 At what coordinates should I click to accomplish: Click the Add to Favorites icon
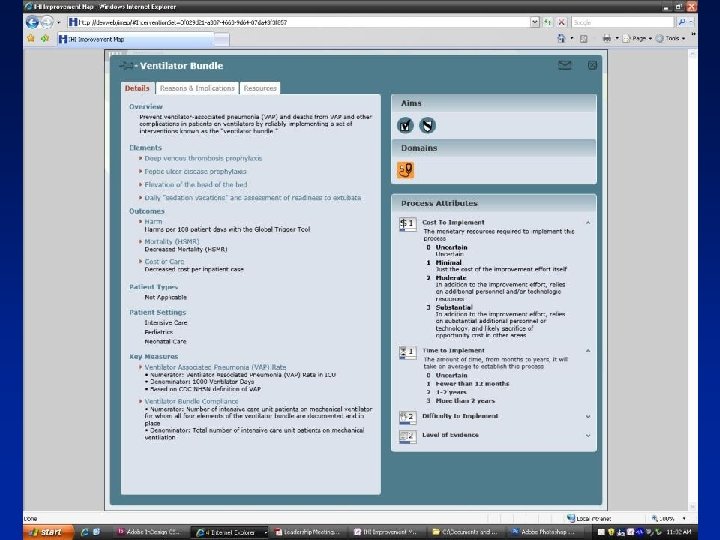45,39
